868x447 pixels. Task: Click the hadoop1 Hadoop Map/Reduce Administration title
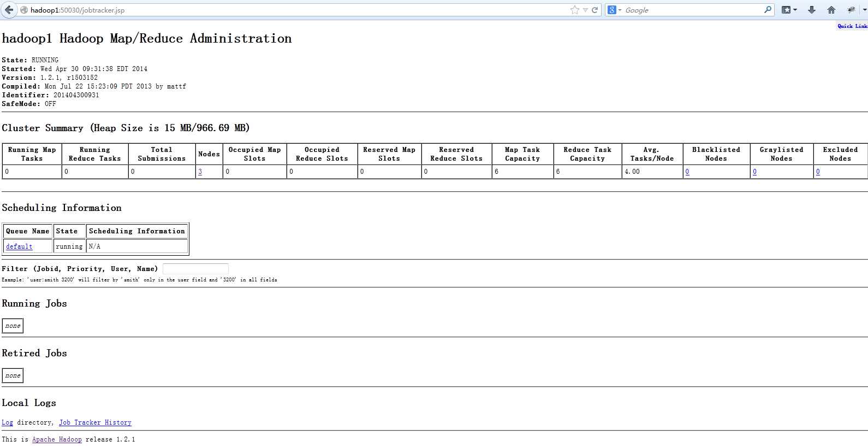(147, 38)
